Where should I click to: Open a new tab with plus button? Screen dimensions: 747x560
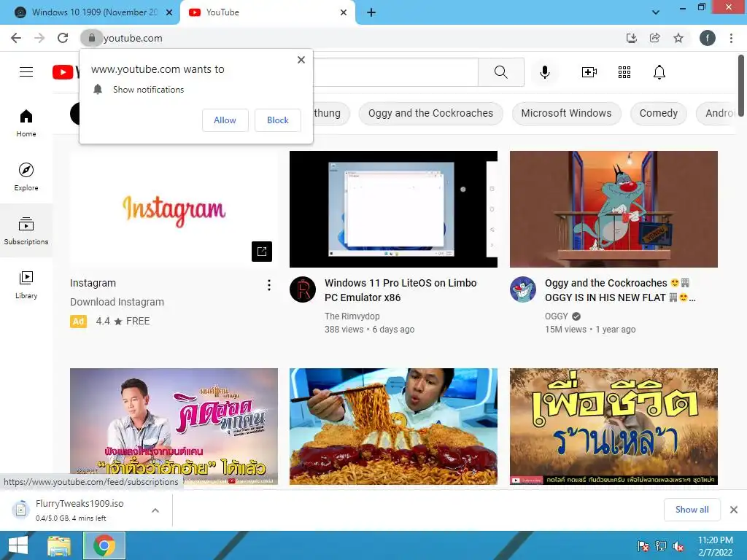(x=371, y=12)
